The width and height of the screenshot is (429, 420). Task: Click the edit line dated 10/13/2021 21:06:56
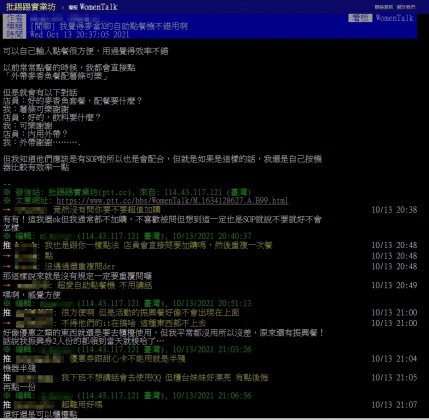[x=127, y=396]
